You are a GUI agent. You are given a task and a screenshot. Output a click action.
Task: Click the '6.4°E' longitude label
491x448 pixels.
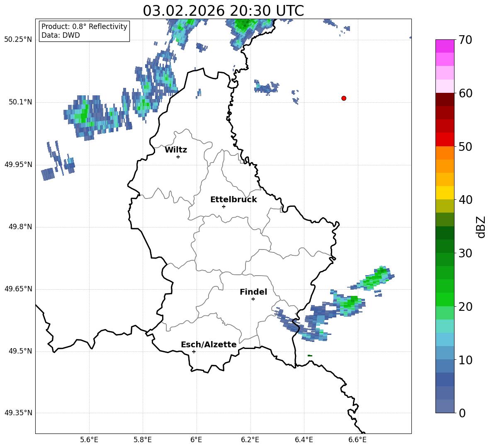[x=304, y=440]
